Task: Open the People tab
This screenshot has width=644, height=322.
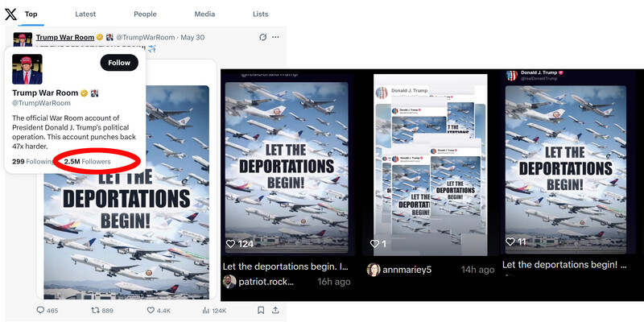Action: (145, 14)
